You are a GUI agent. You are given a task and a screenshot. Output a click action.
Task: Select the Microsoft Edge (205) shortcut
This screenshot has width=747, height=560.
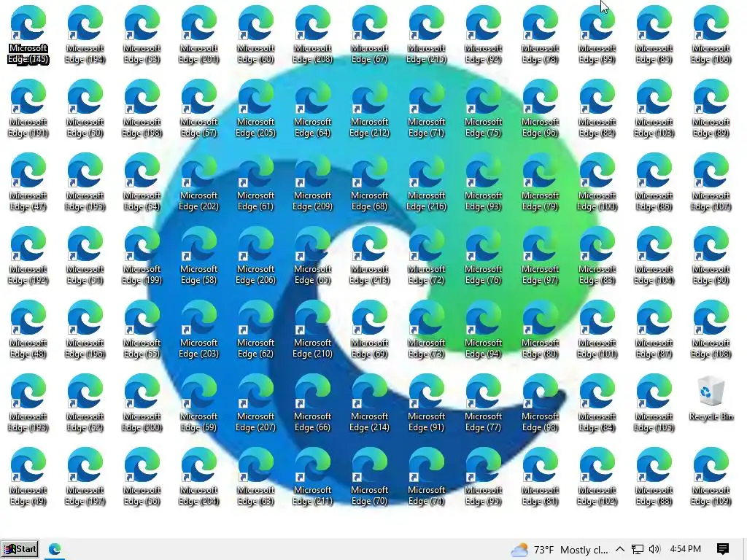pos(256,108)
